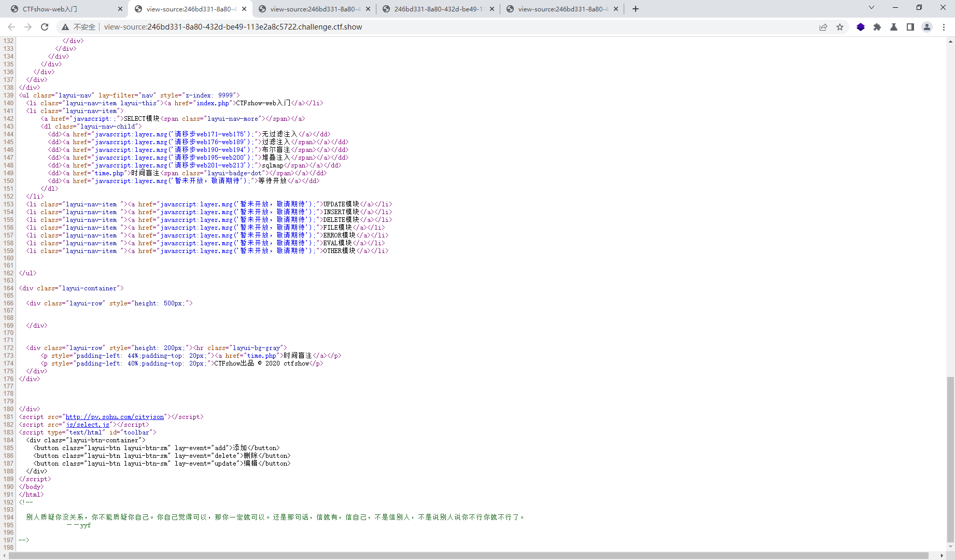
Task: Close the 246bd331-8a80-432d tab
Action: coord(492,9)
